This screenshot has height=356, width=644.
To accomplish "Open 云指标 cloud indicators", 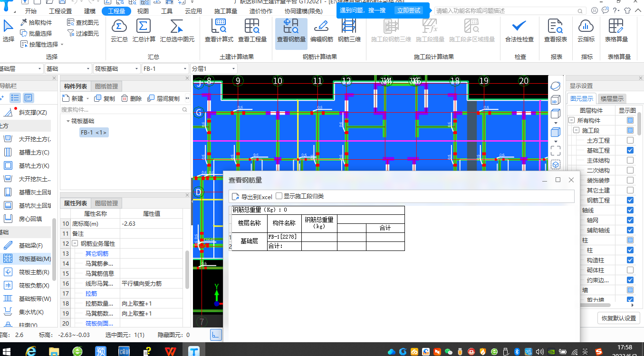I will coord(586,31).
